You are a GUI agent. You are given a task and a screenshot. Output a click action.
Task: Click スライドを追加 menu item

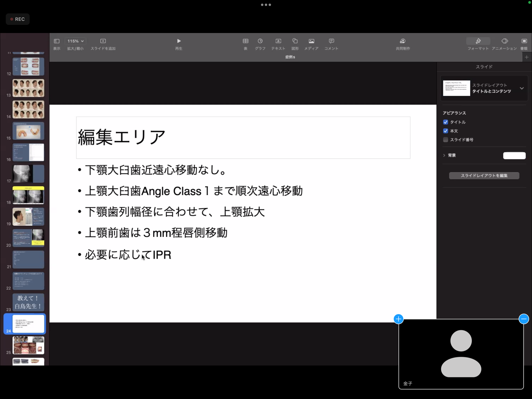click(103, 44)
